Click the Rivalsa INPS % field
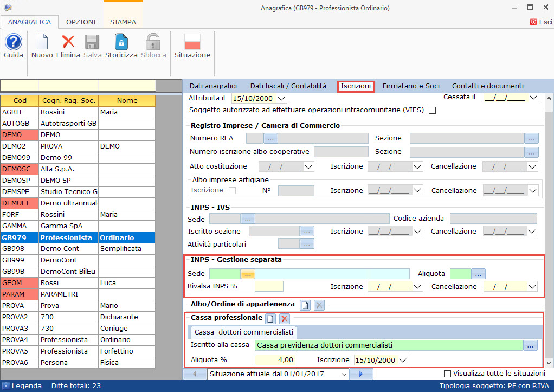The width and height of the screenshot is (554, 392). tap(269, 286)
